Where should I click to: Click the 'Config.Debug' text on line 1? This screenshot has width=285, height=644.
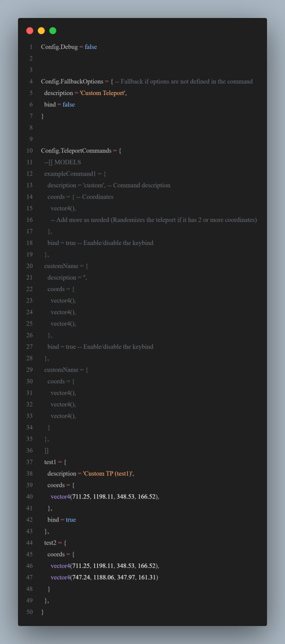point(59,46)
